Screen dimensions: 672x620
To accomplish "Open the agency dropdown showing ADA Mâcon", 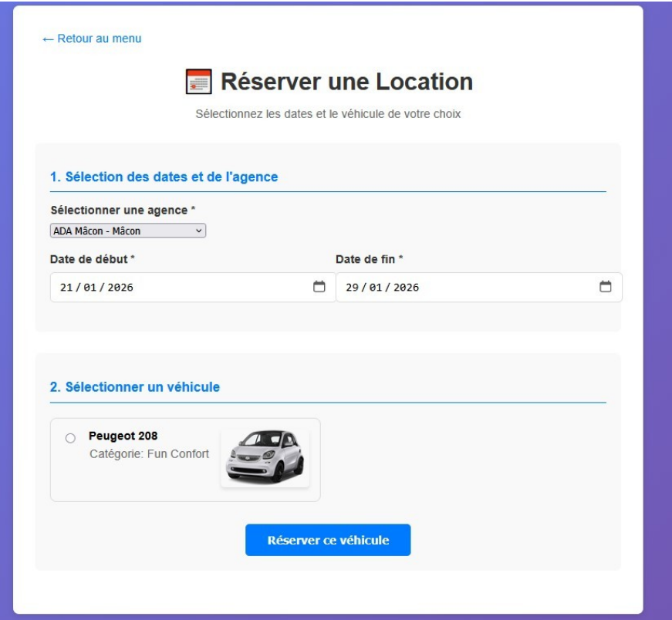I will tap(123, 231).
